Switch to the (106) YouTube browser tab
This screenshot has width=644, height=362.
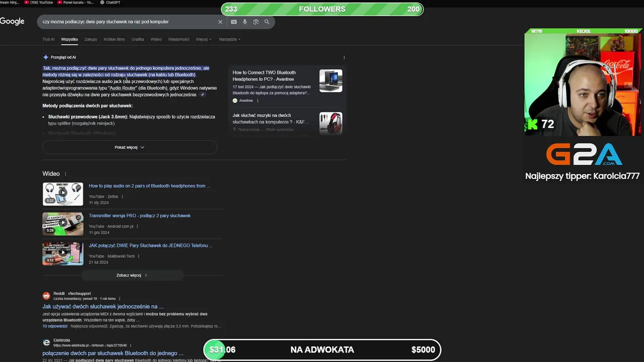pos(39,3)
